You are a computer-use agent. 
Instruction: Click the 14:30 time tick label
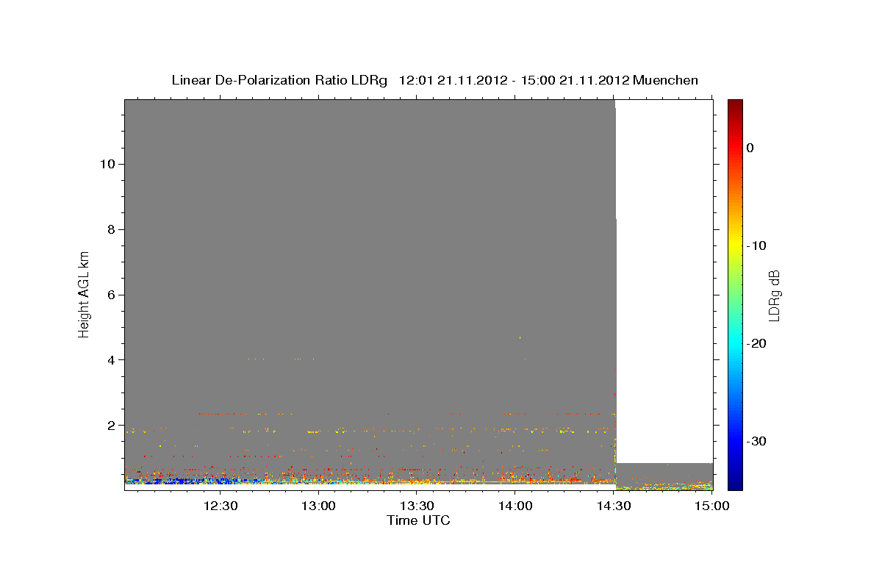pos(614,506)
